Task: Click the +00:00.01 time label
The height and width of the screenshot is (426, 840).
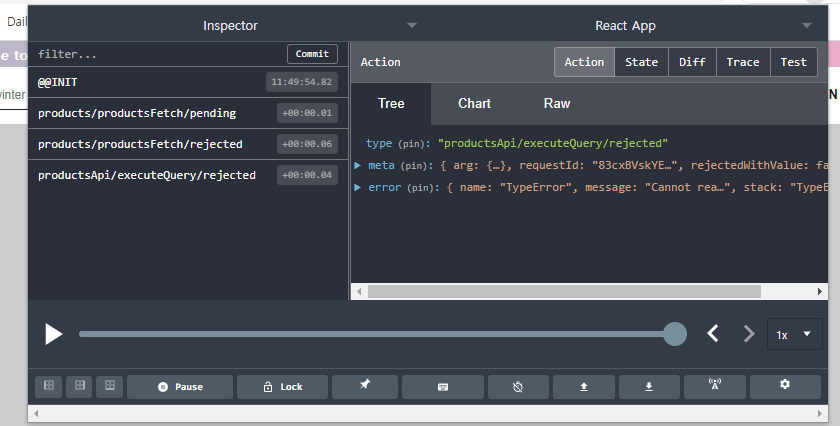Action: (x=307, y=113)
